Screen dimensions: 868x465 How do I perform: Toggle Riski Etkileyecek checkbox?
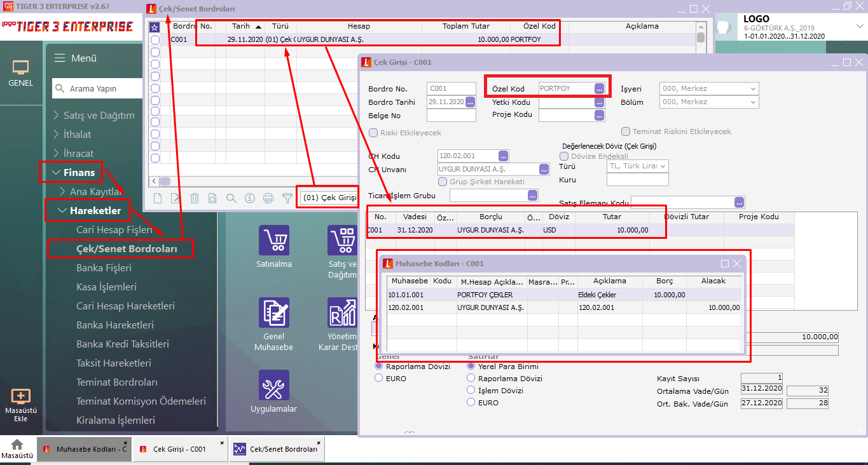pyautogui.click(x=373, y=133)
